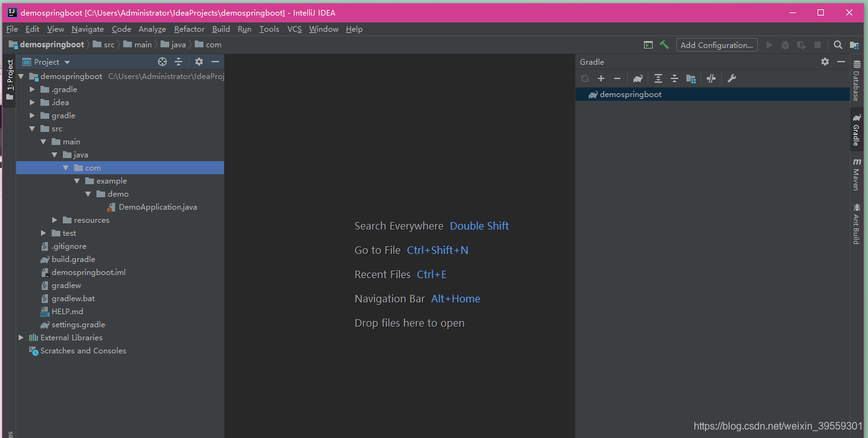This screenshot has width=868, height=438.
Task: Toggle the 1: Project side tab
Action: coord(9,81)
